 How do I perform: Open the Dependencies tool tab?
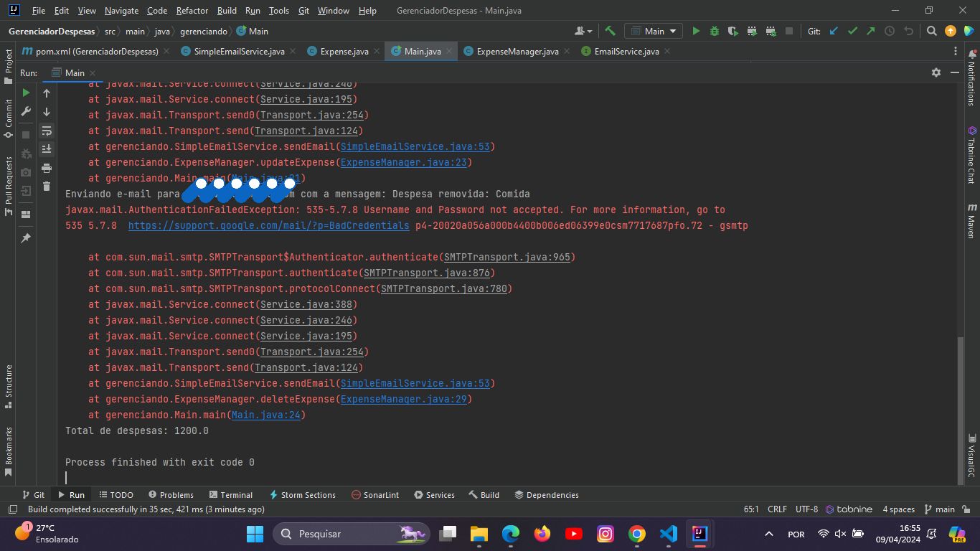pos(547,495)
